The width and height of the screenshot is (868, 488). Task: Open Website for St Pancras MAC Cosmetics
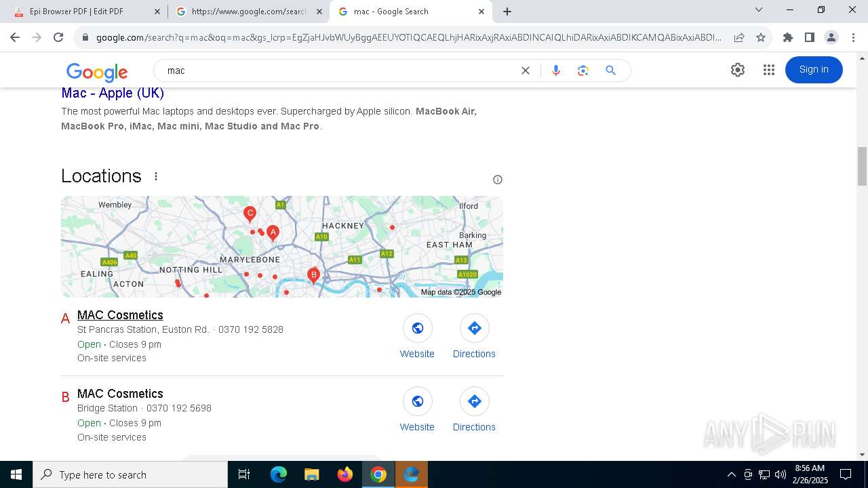417,338
